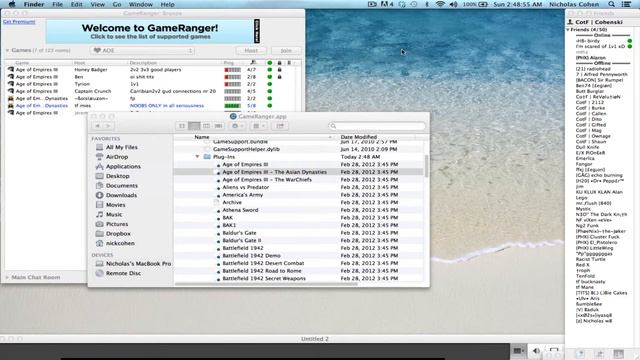Screen dimensions: 640x360
Task: Click the Join button
Action: pos(286,51)
